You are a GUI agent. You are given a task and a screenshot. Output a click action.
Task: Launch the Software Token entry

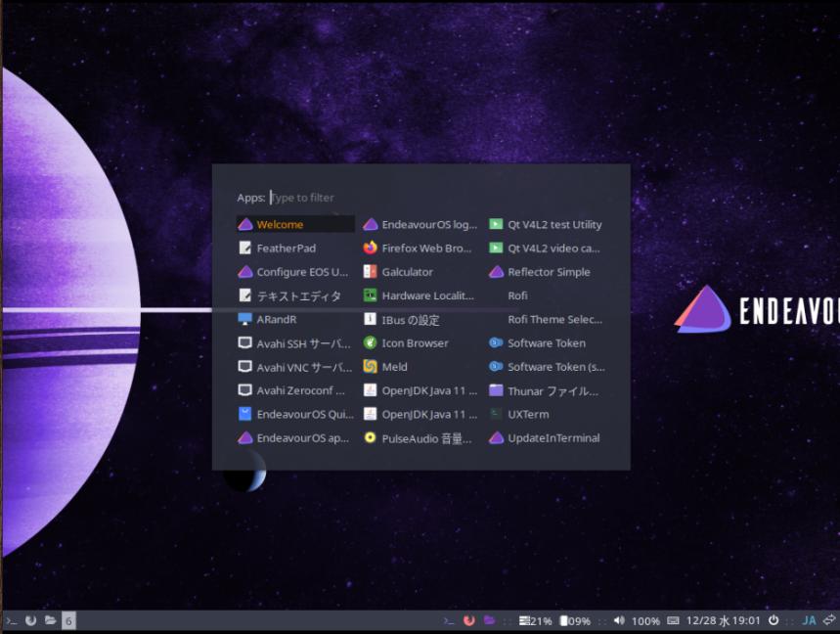pos(547,343)
